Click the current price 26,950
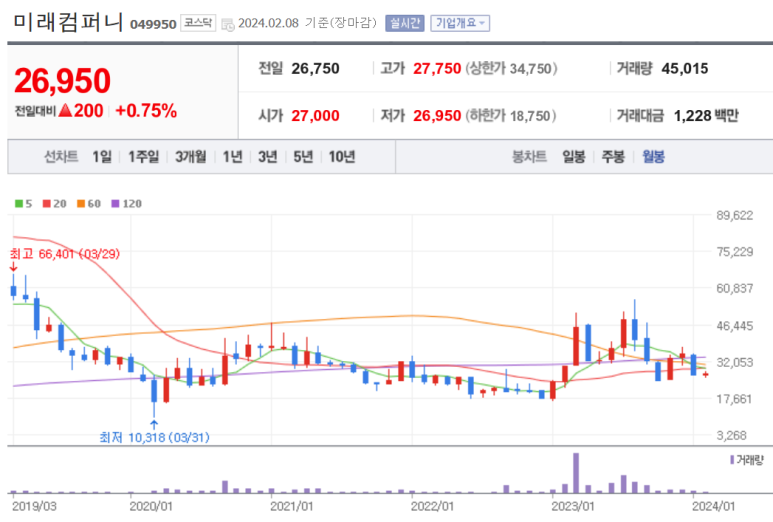The image size is (773, 522). [63, 81]
